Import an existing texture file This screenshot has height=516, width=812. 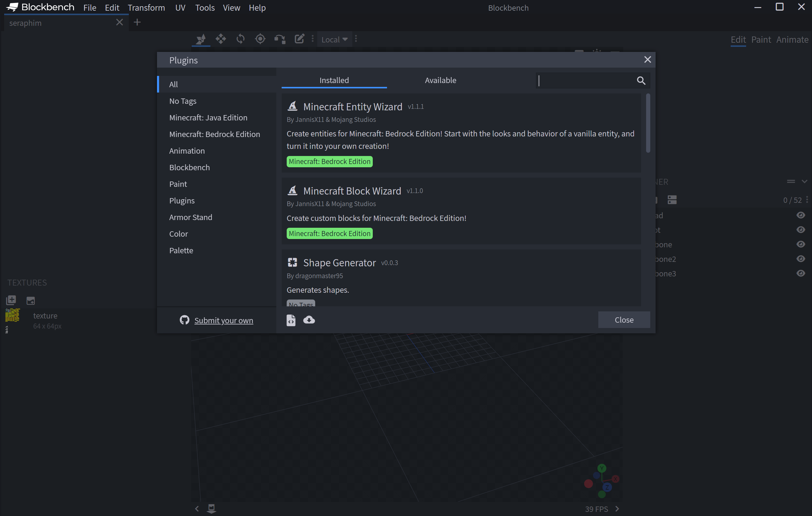coord(30,300)
